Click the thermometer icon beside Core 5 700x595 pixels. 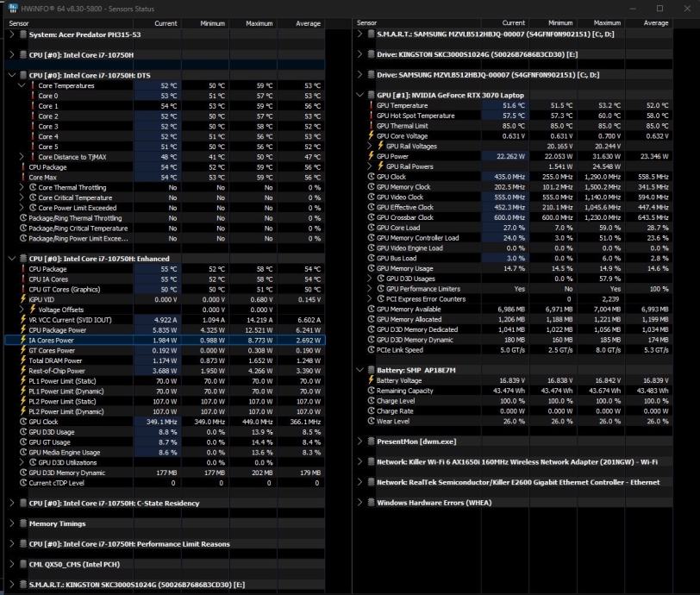tap(33, 147)
